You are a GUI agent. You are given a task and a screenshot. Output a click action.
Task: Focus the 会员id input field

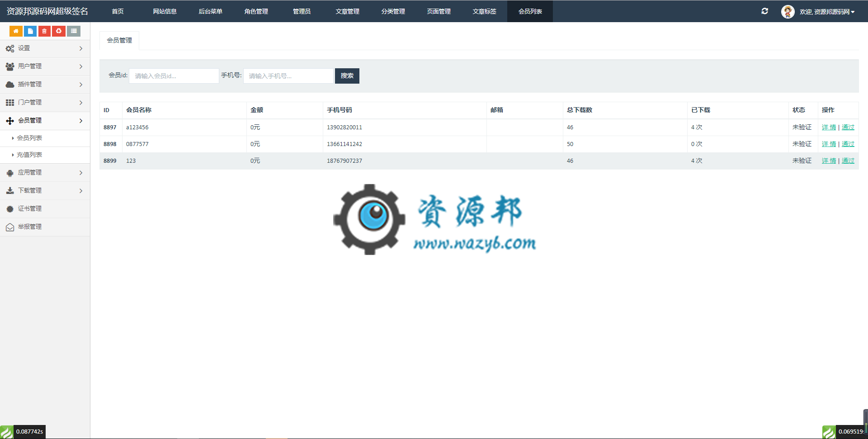(x=174, y=76)
